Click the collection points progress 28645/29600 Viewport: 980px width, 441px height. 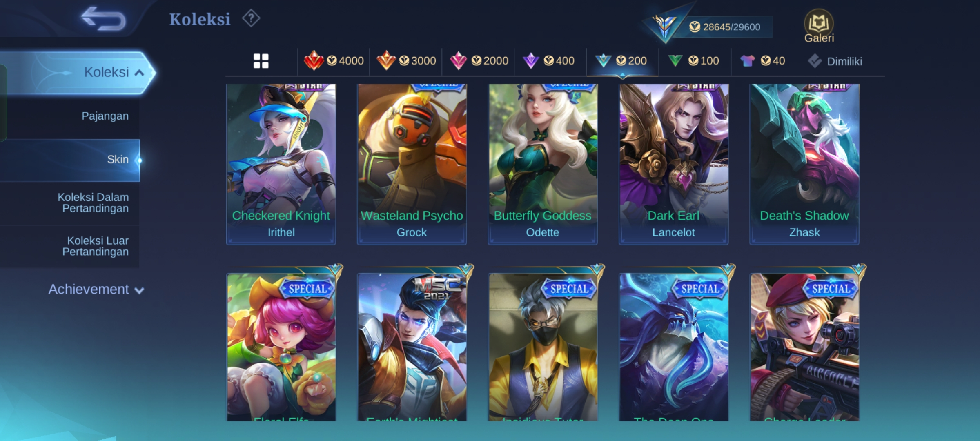[x=725, y=27]
